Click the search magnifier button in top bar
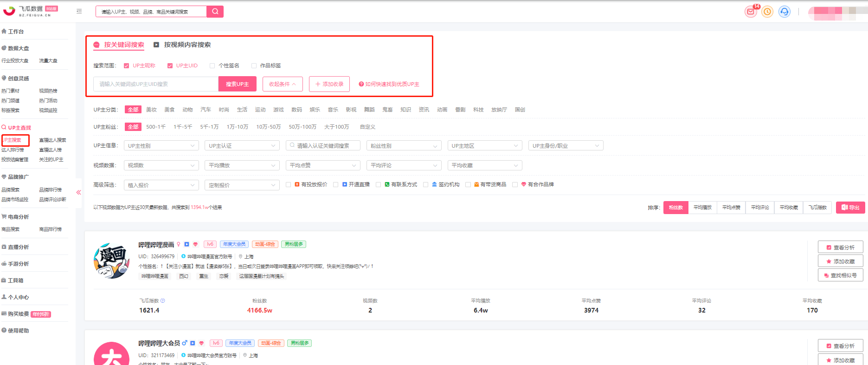868x365 pixels. coord(215,12)
